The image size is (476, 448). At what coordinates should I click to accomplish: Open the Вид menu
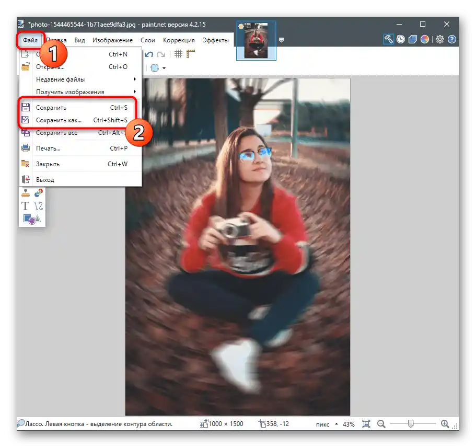[x=79, y=40]
